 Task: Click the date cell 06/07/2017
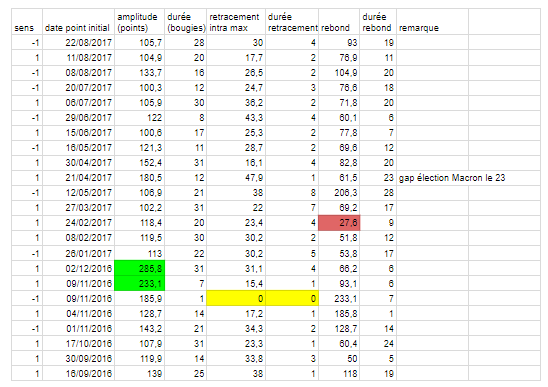79,103
